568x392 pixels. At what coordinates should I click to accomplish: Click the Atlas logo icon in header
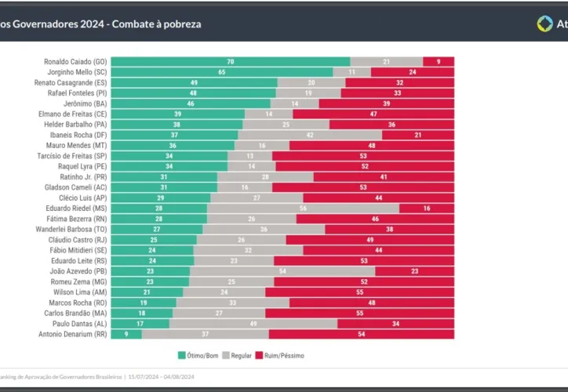[x=544, y=24]
